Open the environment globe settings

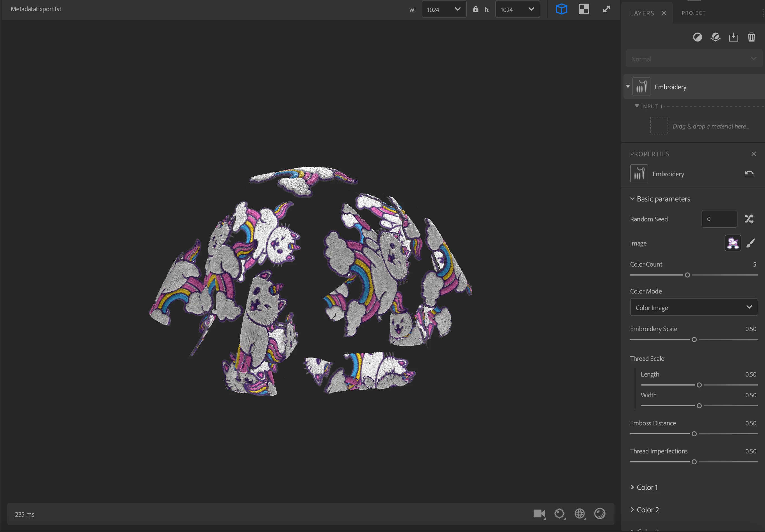click(580, 514)
